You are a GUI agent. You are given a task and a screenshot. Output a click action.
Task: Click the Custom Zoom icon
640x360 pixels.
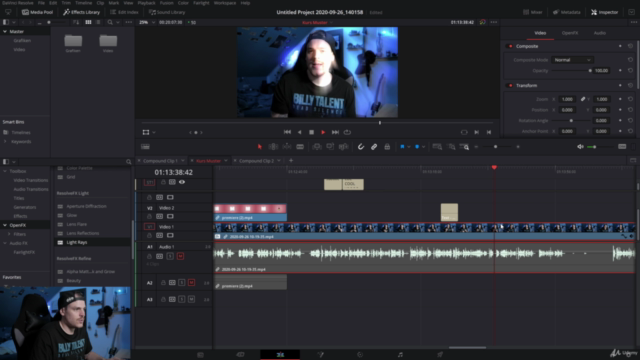point(464,147)
